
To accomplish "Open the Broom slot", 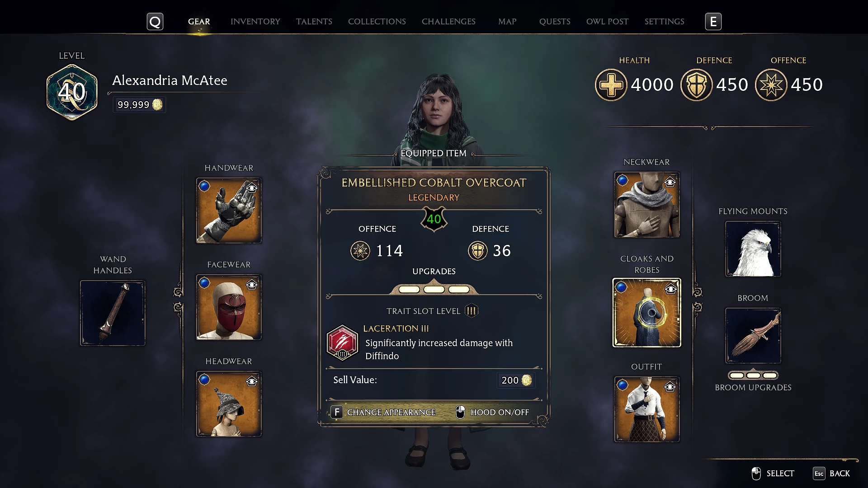I will [x=753, y=336].
